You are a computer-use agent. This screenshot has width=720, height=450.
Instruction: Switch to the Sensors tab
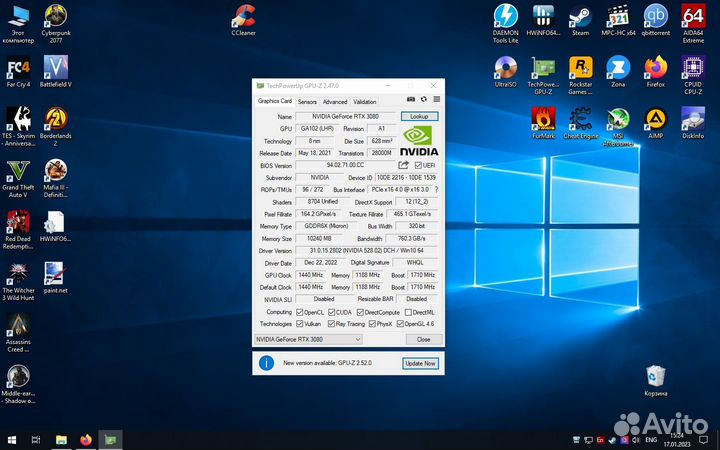coord(307,102)
